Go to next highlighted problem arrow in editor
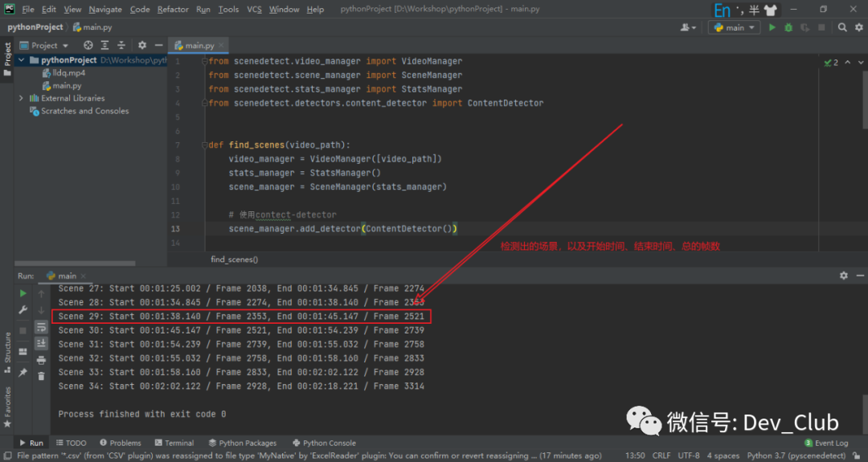The image size is (868, 462). pos(860,63)
